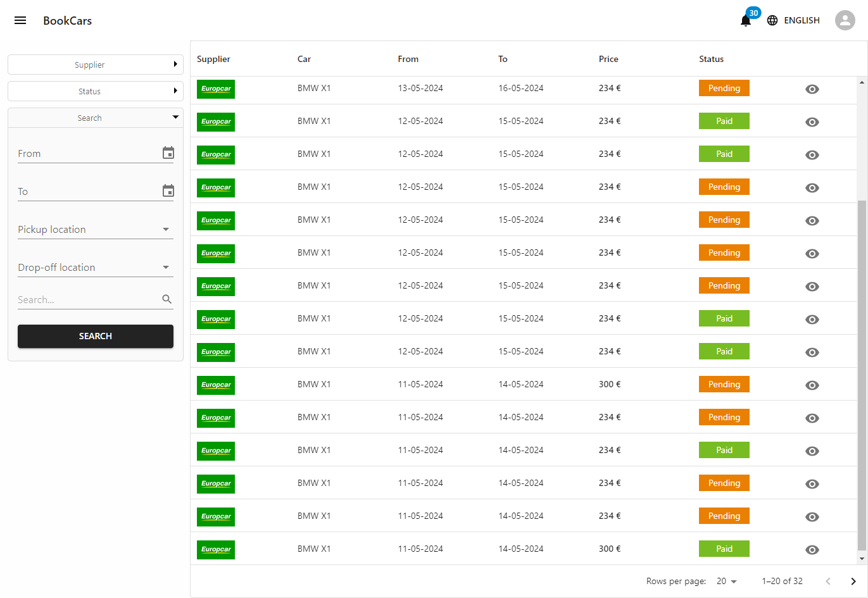This screenshot has height=598, width=868.
Task: Click 14-05-2024 in the 300 € Pending row
Action: pyautogui.click(x=520, y=384)
